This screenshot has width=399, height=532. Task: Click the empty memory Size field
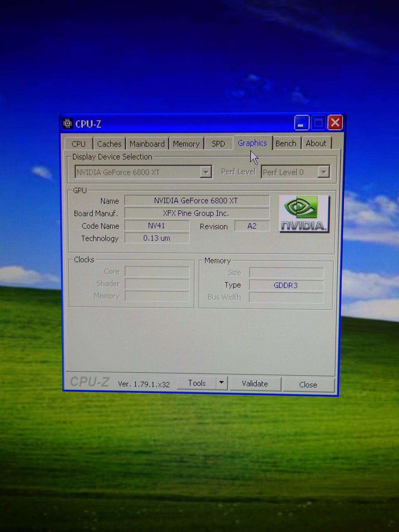tap(286, 273)
